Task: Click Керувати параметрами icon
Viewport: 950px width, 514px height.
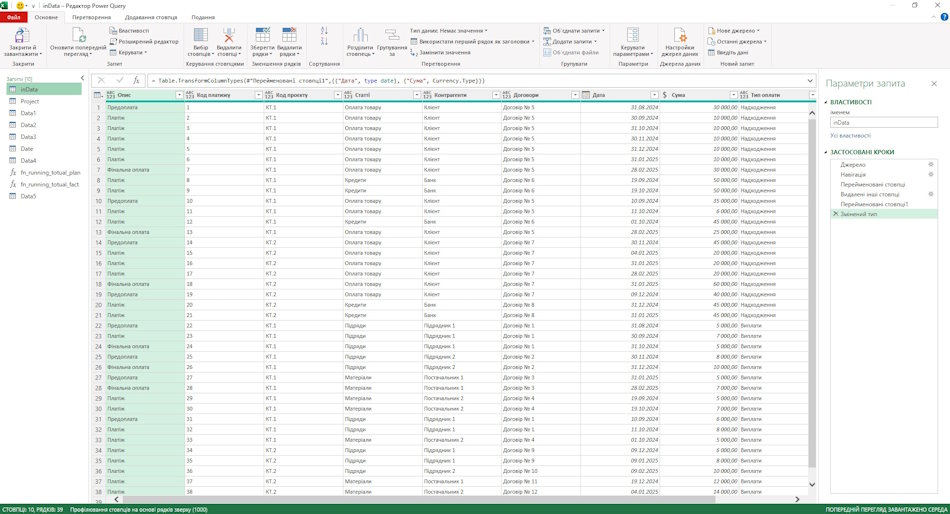Action: click(633, 35)
